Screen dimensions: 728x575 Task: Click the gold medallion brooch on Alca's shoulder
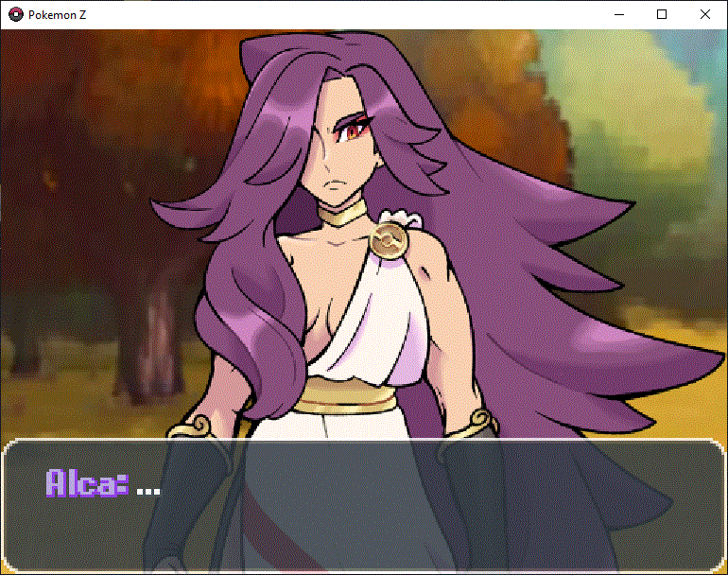point(389,239)
